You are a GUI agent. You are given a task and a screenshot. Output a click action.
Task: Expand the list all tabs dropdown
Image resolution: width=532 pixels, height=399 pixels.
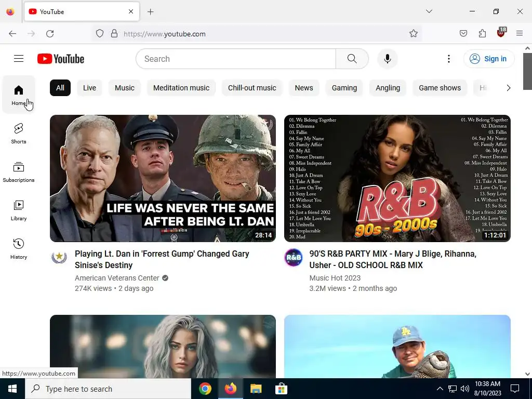pyautogui.click(x=429, y=11)
